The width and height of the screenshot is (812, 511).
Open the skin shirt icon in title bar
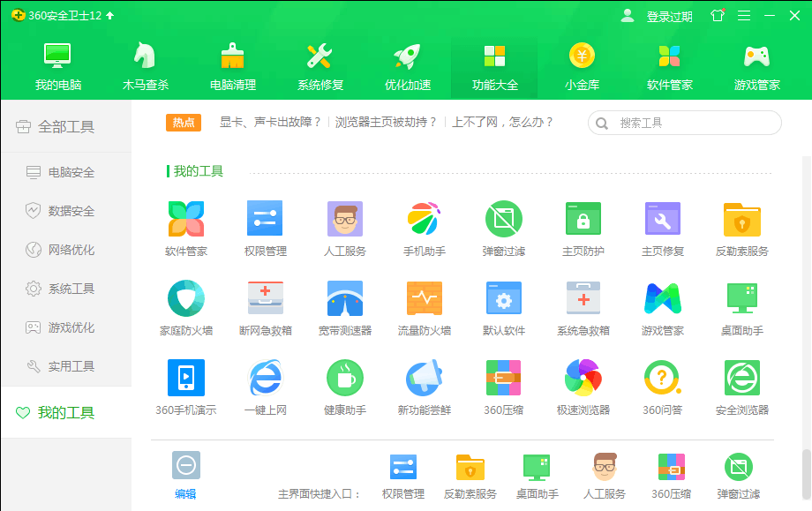(718, 16)
